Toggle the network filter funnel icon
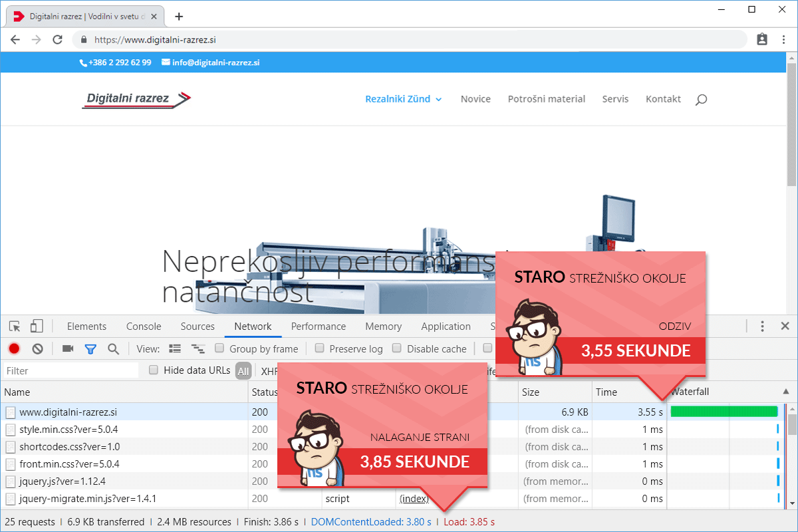Image resolution: width=798 pixels, height=532 pixels. 90,348
